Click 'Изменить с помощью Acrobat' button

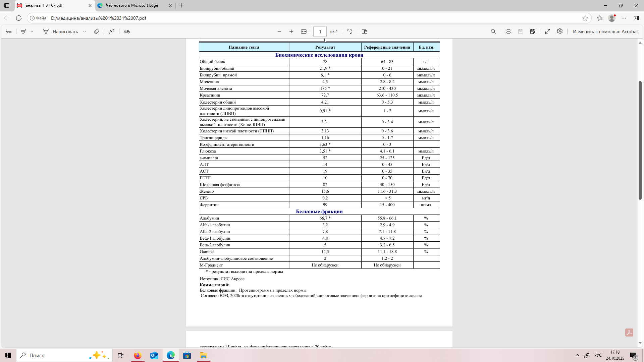tap(605, 32)
